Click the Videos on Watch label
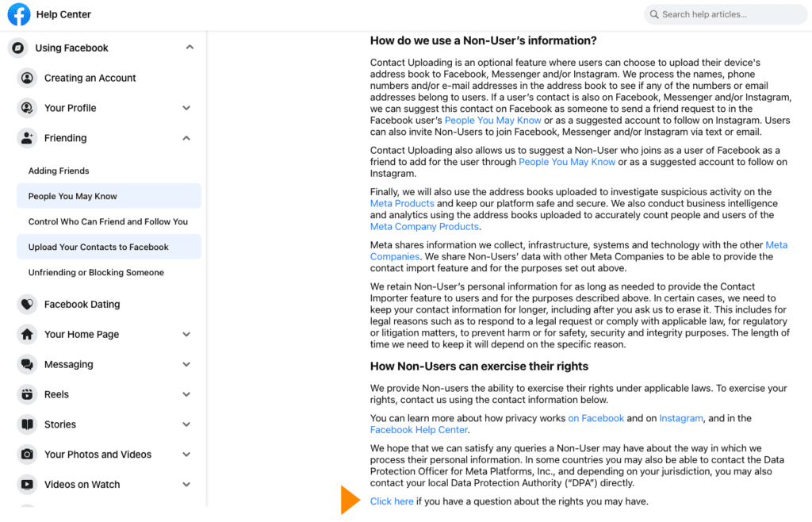812x522 pixels. pos(82,484)
